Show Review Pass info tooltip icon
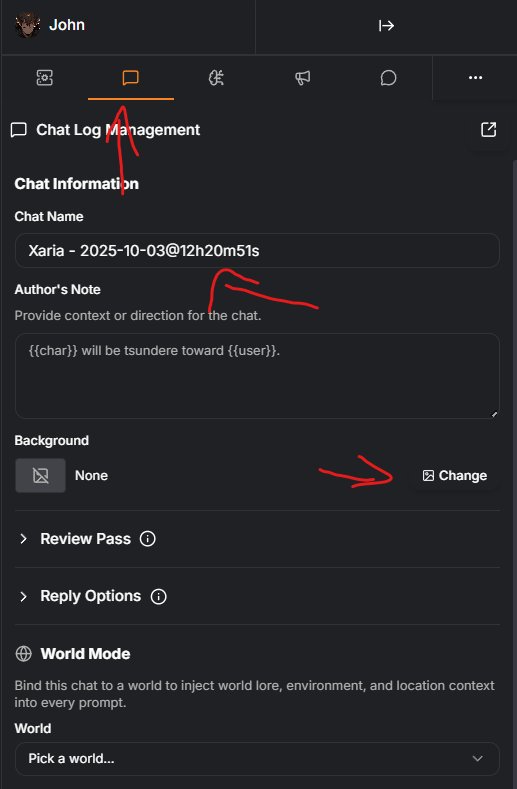517x789 pixels. tap(147, 539)
